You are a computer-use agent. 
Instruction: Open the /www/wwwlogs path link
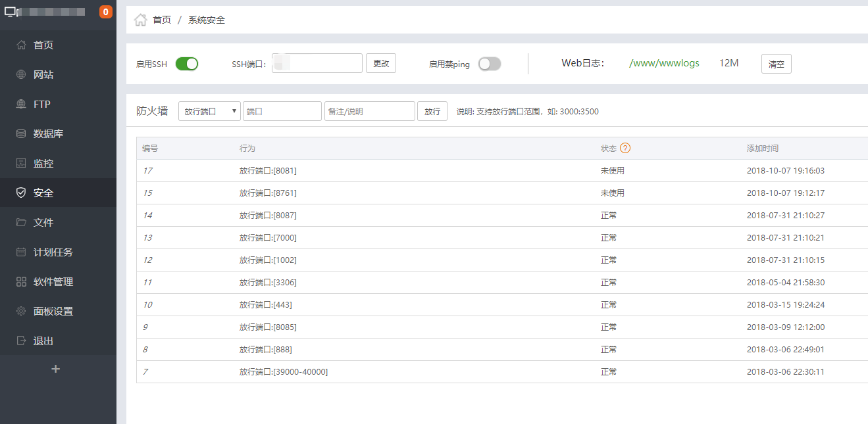click(x=664, y=64)
